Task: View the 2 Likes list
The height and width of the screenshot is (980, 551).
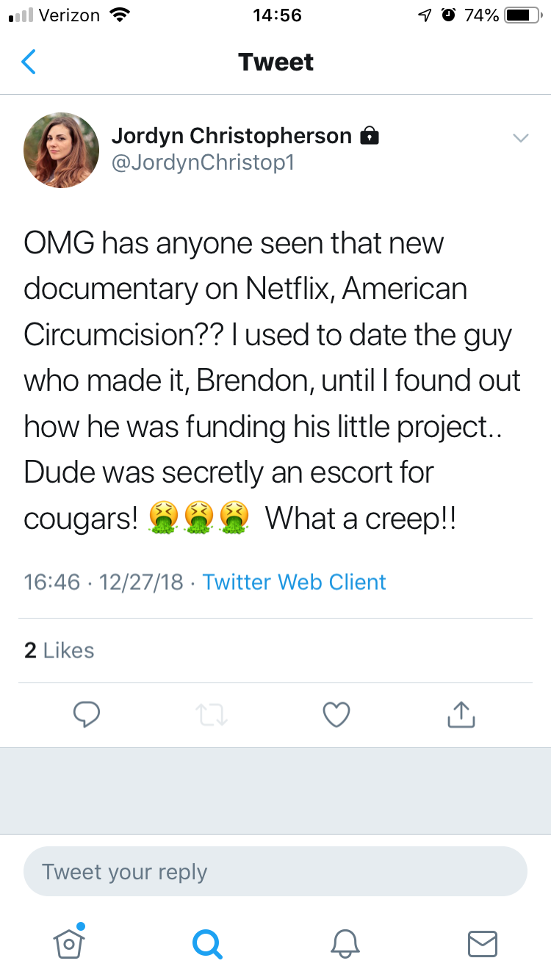Action: point(60,650)
